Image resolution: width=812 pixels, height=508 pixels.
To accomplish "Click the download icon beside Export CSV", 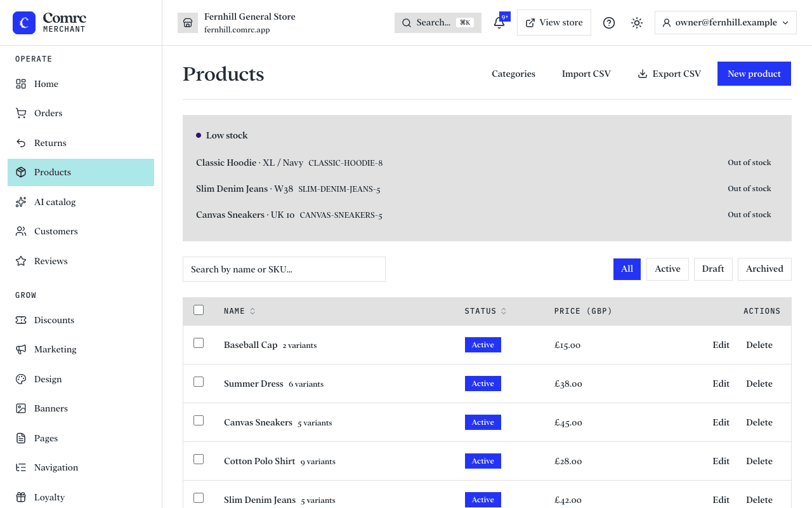I will coord(643,74).
